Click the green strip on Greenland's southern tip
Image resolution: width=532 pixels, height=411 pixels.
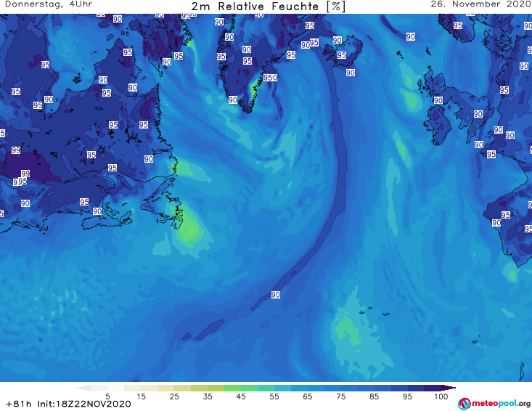[255, 88]
